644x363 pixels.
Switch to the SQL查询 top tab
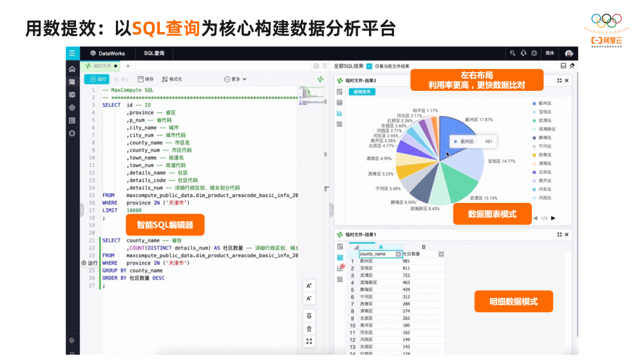click(154, 54)
